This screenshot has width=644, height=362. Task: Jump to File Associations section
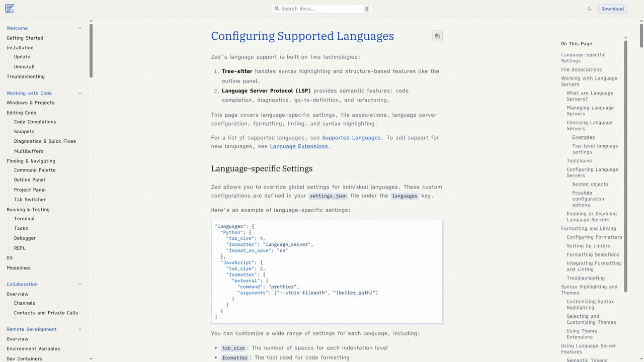click(x=581, y=69)
